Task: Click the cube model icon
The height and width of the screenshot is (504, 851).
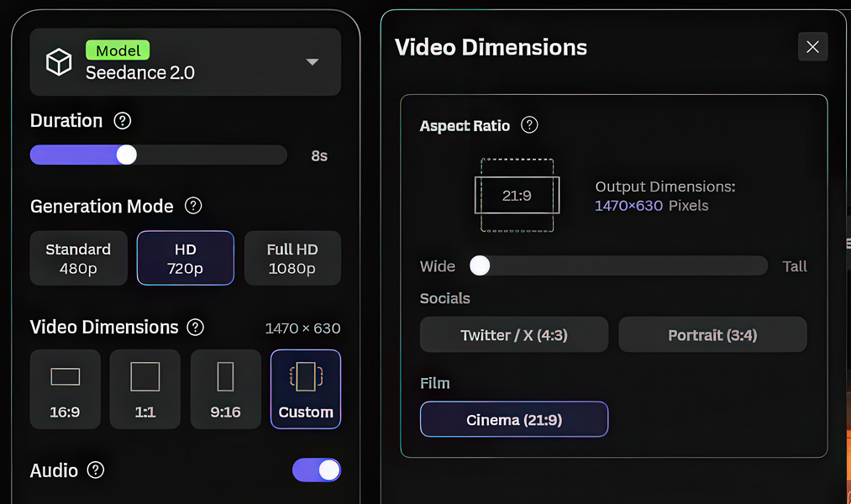Action: [x=59, y=62]
